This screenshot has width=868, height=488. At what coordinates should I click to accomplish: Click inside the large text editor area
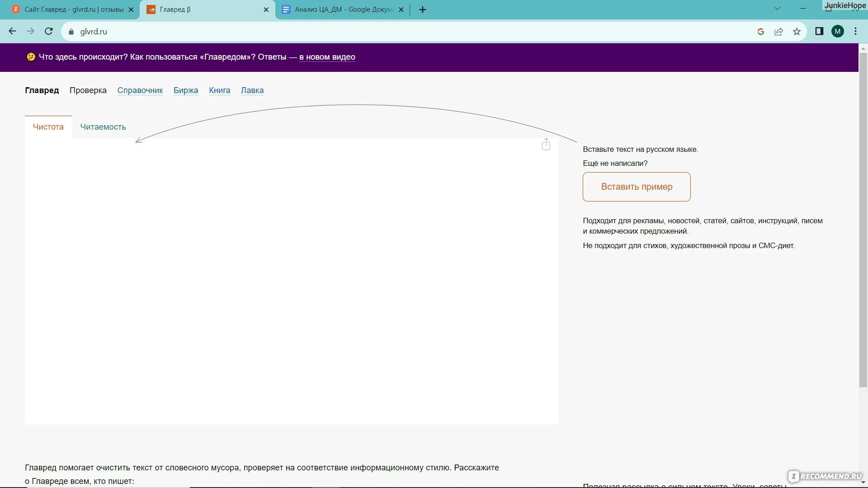coord(292,281)
